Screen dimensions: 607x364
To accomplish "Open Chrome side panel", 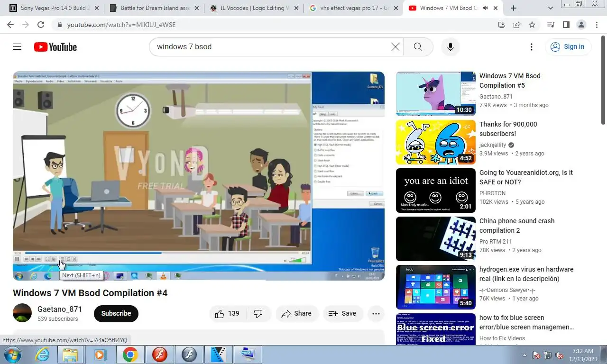I will (x=566, y=25).
